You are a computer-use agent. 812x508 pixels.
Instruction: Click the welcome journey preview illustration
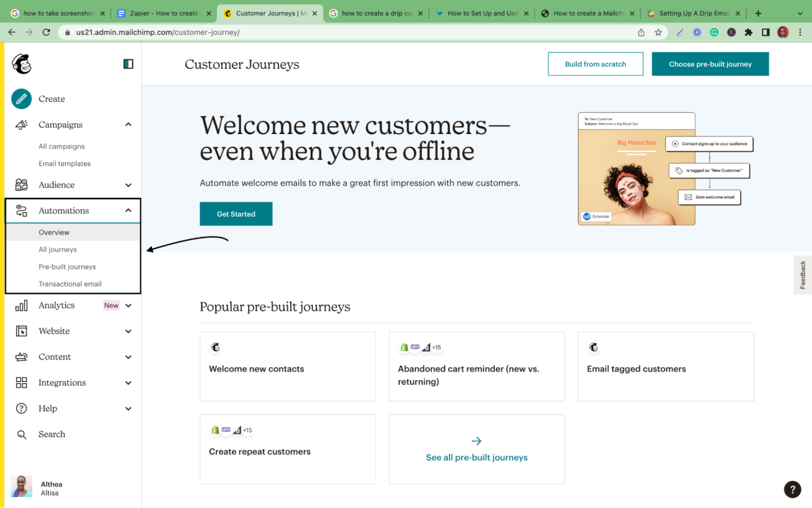pos(666,169)
